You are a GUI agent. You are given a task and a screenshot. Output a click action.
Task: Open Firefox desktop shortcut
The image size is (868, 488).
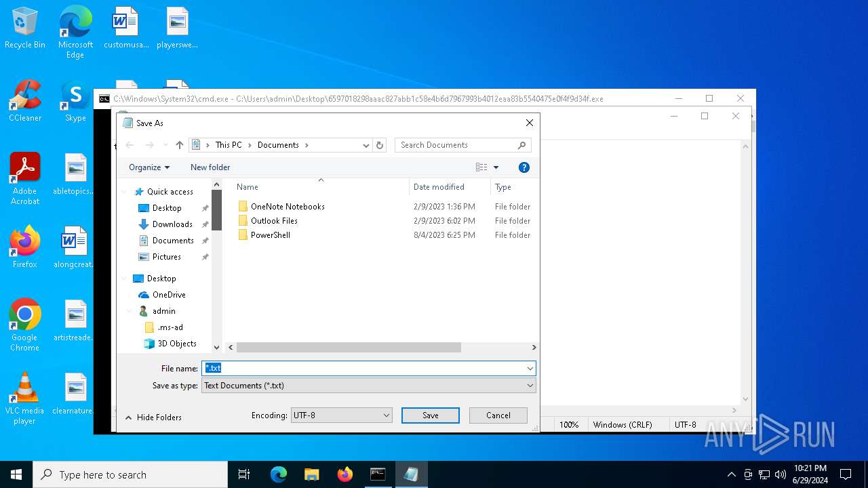point(25,247)
